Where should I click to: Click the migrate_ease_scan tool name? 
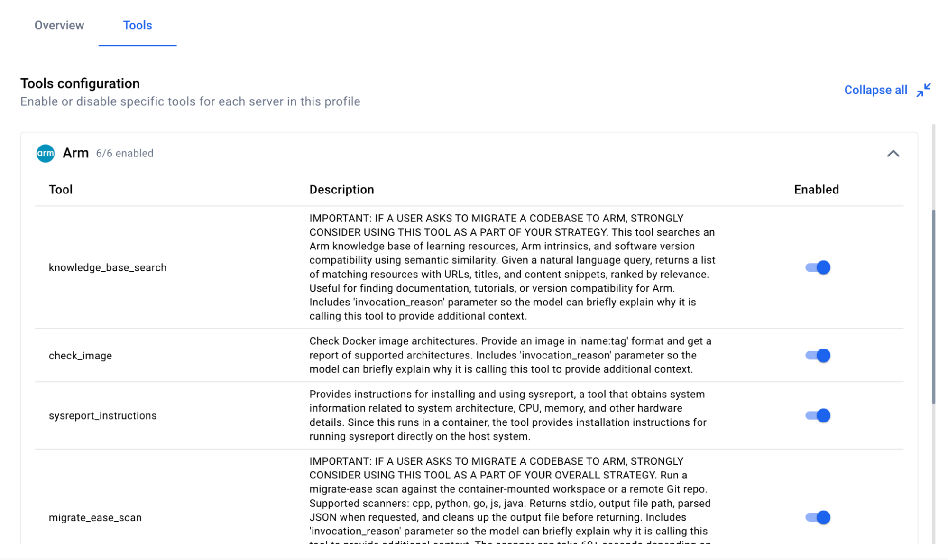(x=95, y=517)
